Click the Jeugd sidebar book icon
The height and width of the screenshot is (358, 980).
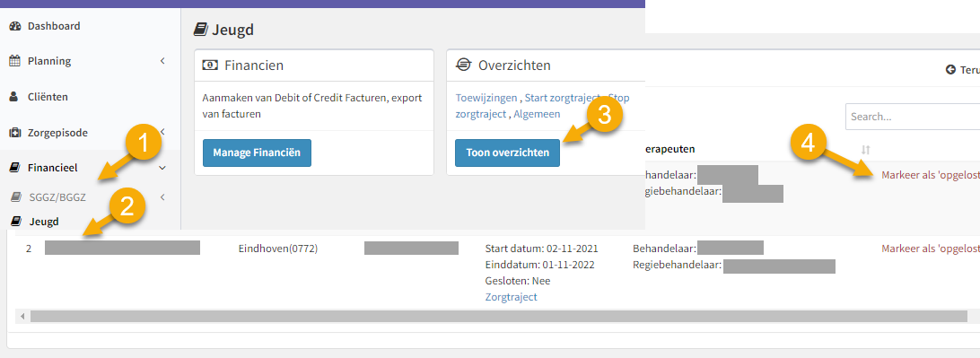pos(17,222)
